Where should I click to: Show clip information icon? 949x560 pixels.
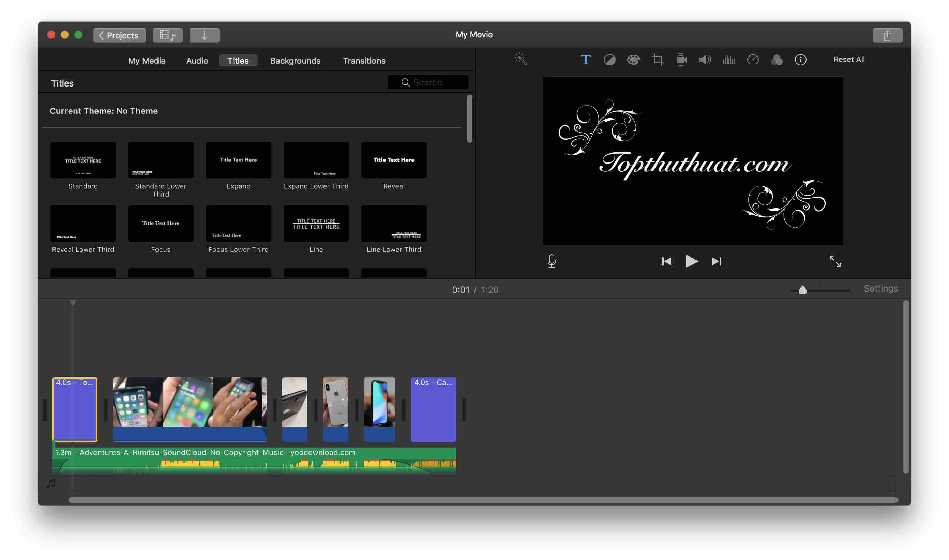click(800, 60)
